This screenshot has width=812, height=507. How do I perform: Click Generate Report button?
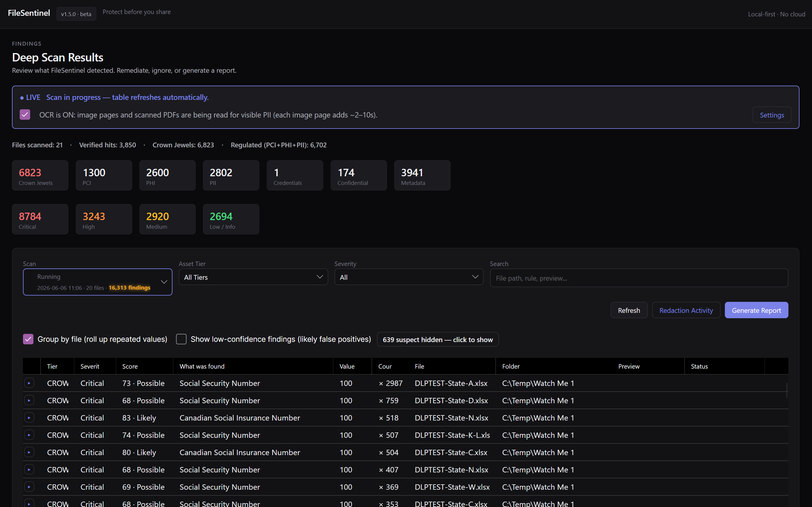click(x=756, y=310)
